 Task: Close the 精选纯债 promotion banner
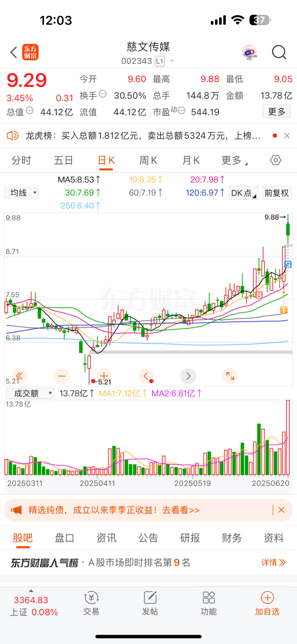point(282,510)
